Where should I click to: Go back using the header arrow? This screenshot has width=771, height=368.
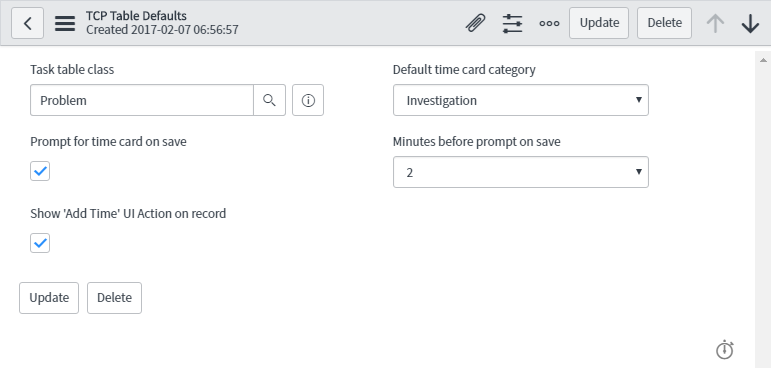tap(28, 23)
